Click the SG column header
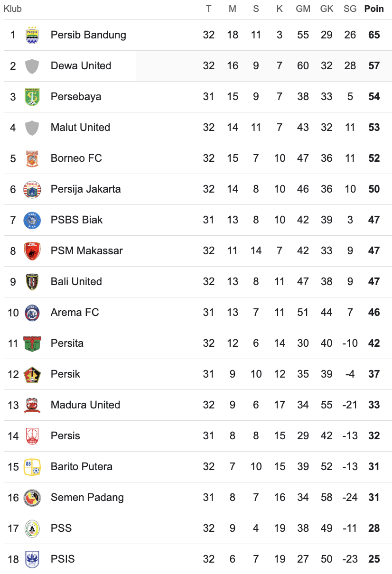This screenshot has width=392, height=574. (x=350, y=9)
